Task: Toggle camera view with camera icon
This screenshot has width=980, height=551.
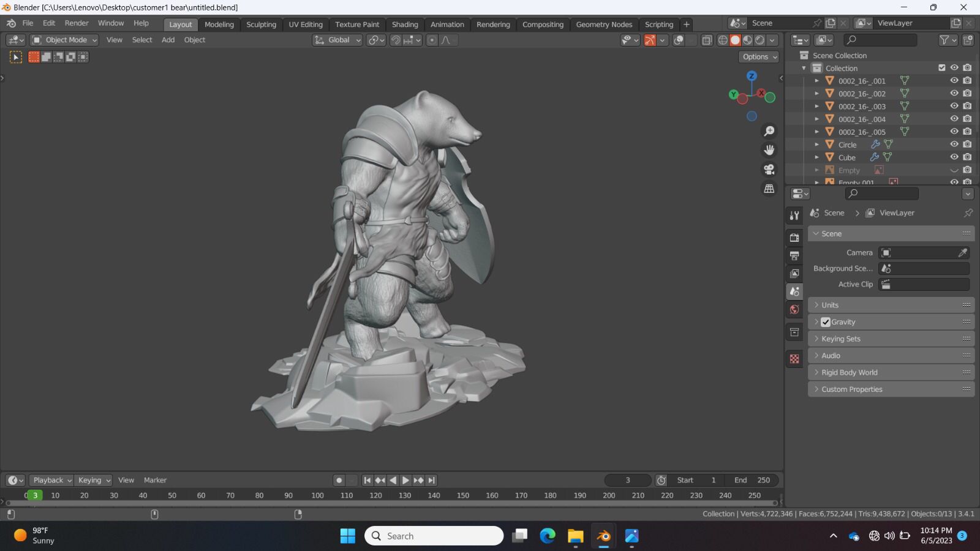Action: click(769, 169)
